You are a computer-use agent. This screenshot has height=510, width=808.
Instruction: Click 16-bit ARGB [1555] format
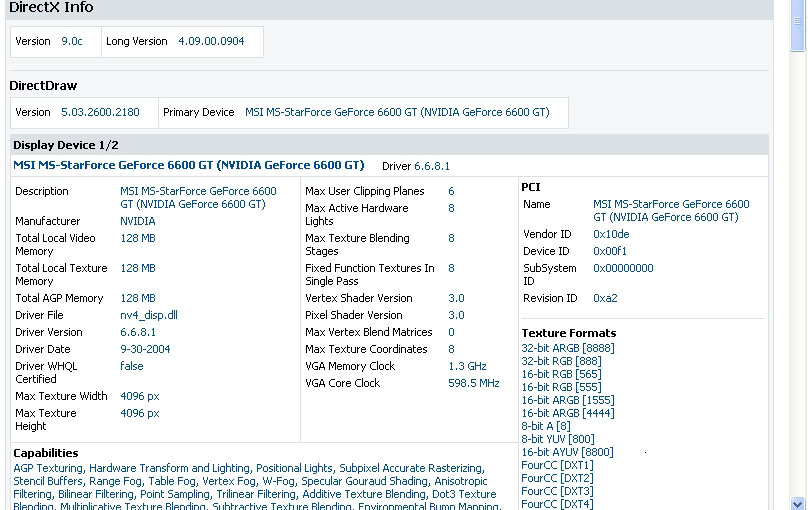568,400
